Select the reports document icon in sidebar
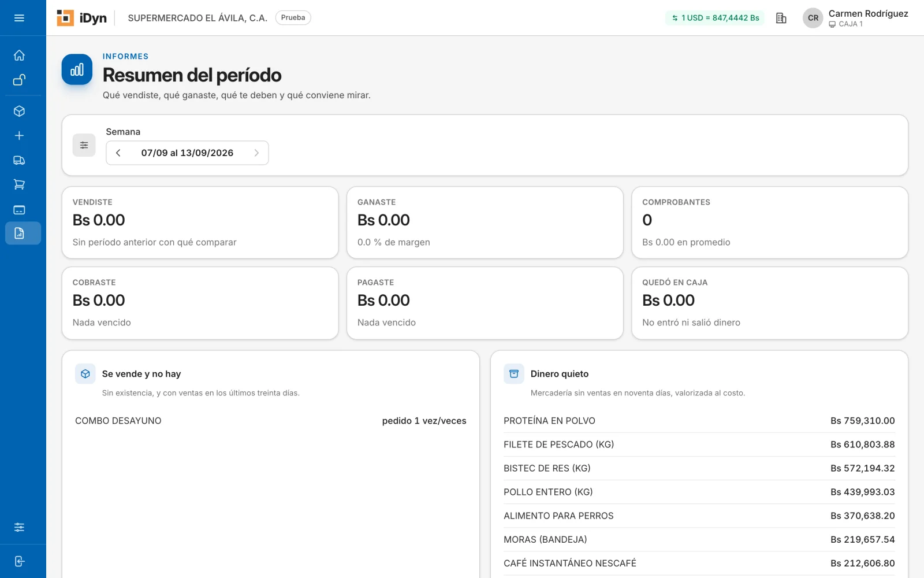924x578 pixels. (x=23, y=233)
